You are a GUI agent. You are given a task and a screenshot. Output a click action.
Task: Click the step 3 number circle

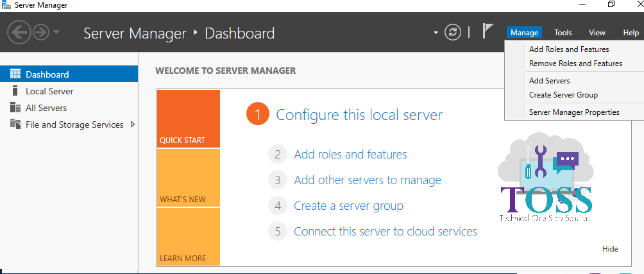click(x=278, y=180)
